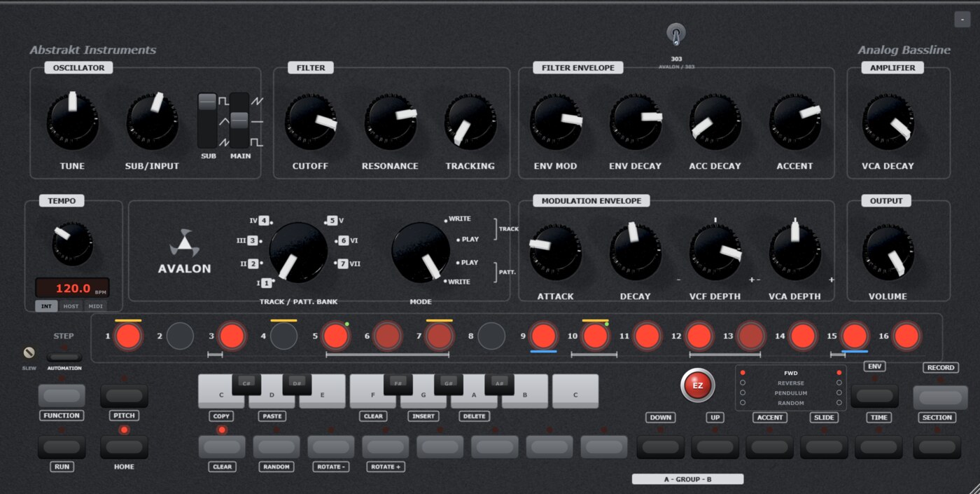Click the SLEW screw control

(29, 352)
